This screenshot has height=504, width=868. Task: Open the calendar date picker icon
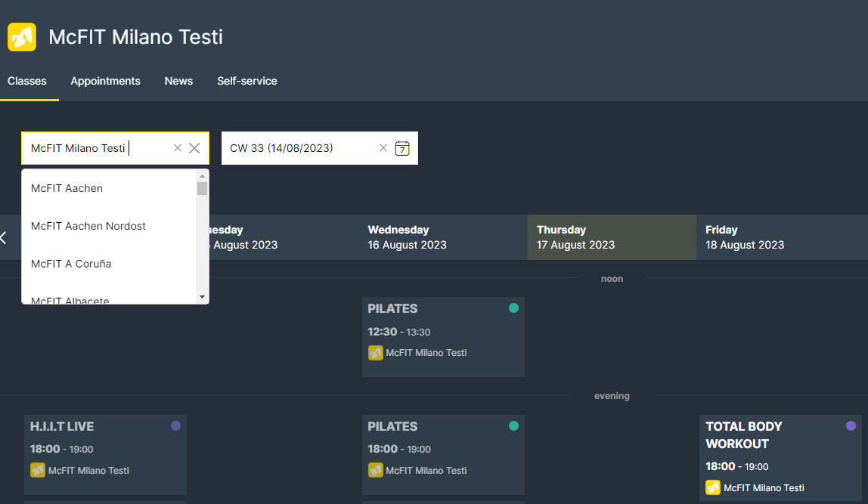402,148
